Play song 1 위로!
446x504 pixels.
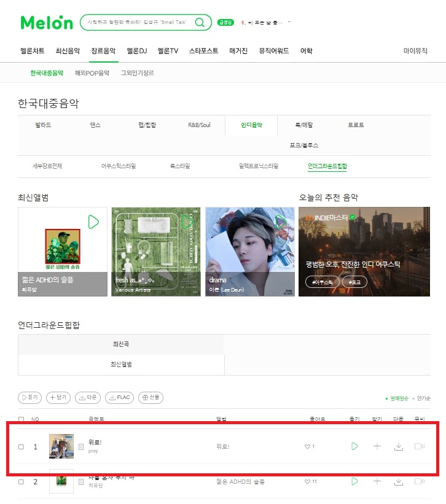(x=354, y=446)
